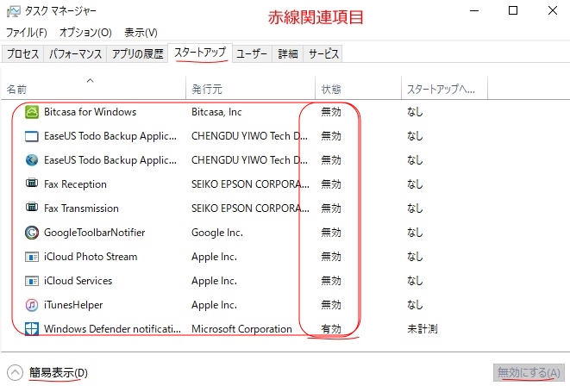Open the オプション(O) menu
The width and height of the screenshot is (570, 392).
(x=85, y=33)
